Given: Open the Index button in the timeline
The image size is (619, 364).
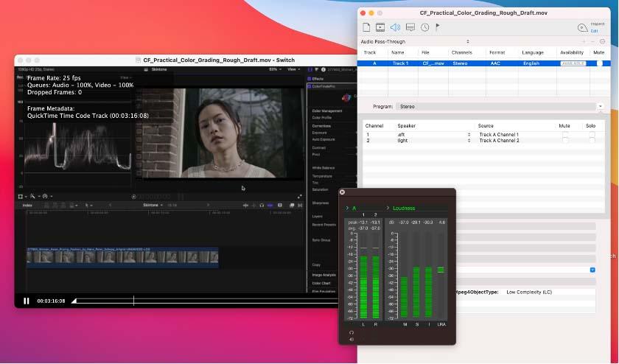Looking at the screenshot, I should [x=27, y=206].
